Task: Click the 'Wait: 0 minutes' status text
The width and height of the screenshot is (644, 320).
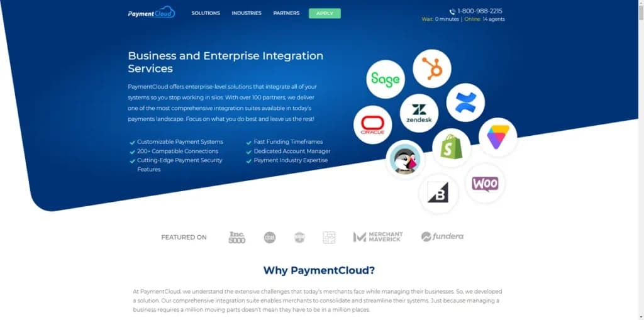Action: (x=440, y=19)
